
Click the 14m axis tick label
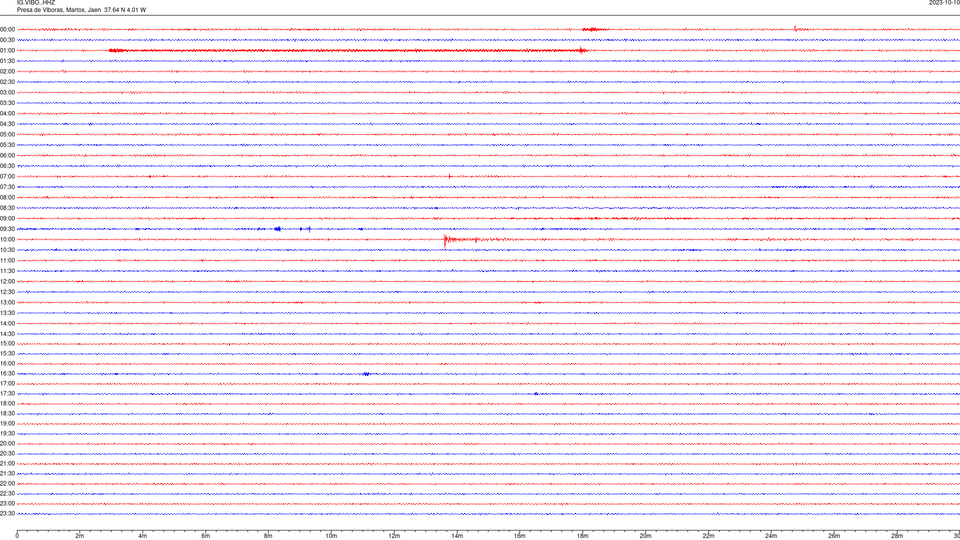pos(457,536)
